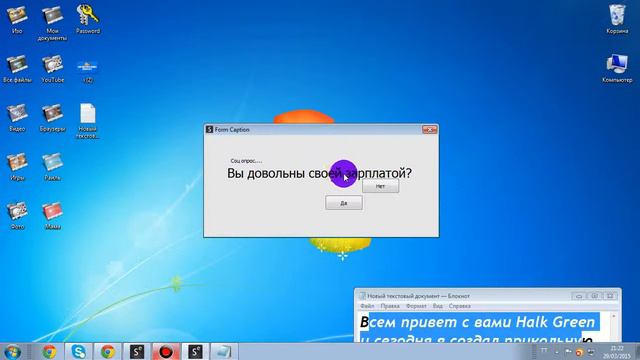Select the desktop shortcut labeled (2)

88,70
